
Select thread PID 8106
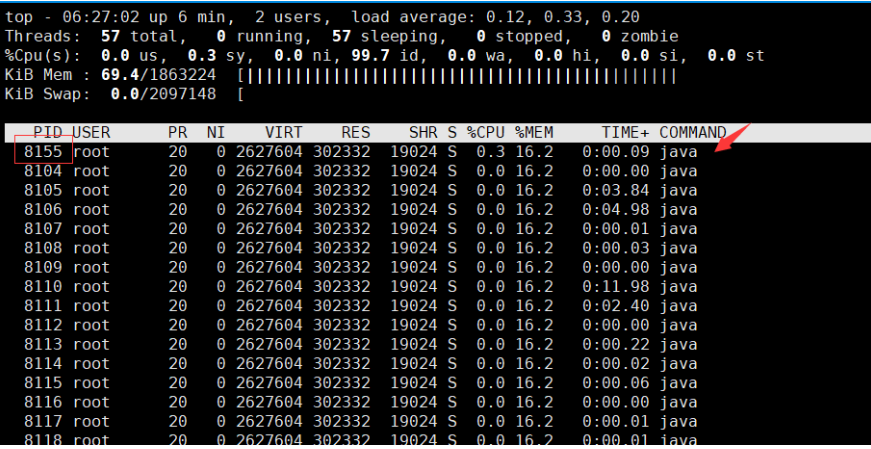43,209
